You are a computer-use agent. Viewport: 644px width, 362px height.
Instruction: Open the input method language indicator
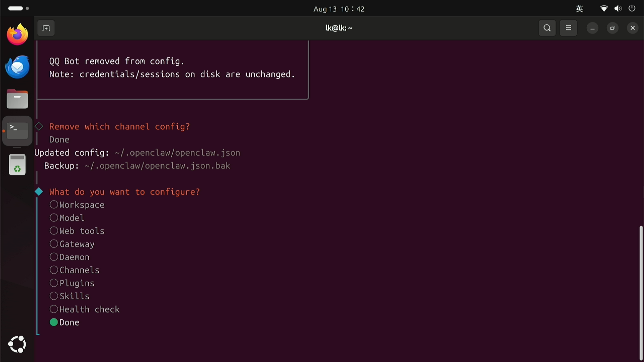[580, 9]
